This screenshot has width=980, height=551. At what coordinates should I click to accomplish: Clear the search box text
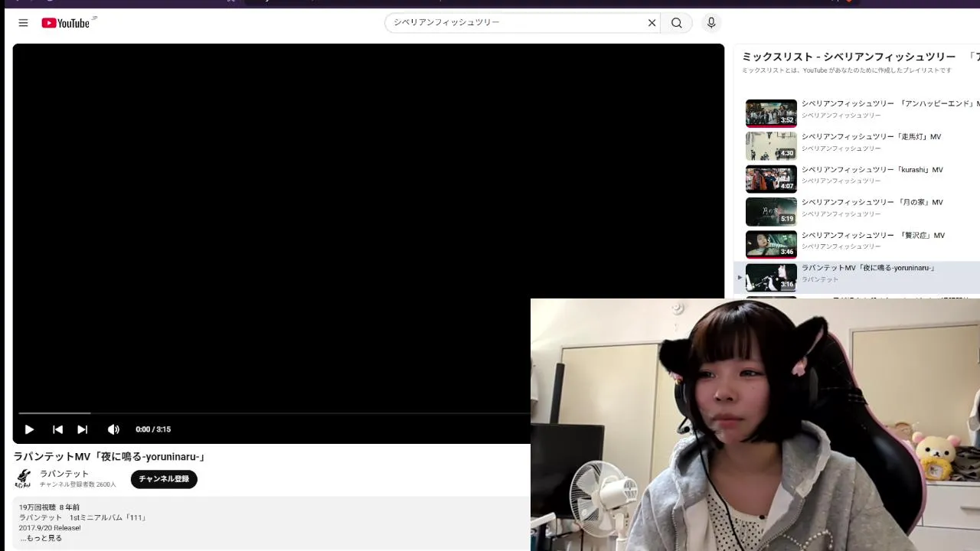[652, 23]
